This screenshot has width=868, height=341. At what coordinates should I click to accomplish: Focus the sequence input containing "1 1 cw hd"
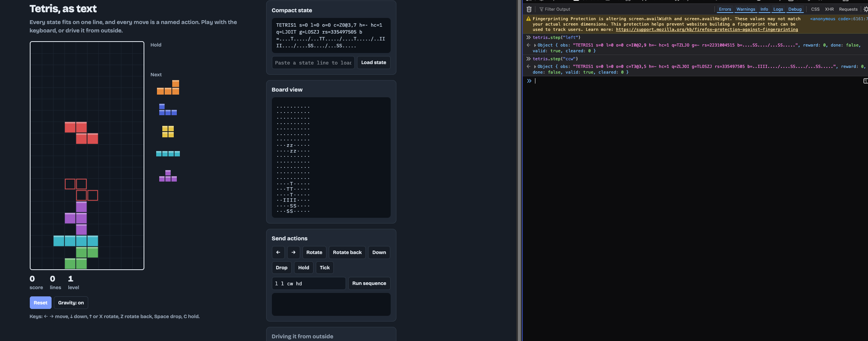309,283
